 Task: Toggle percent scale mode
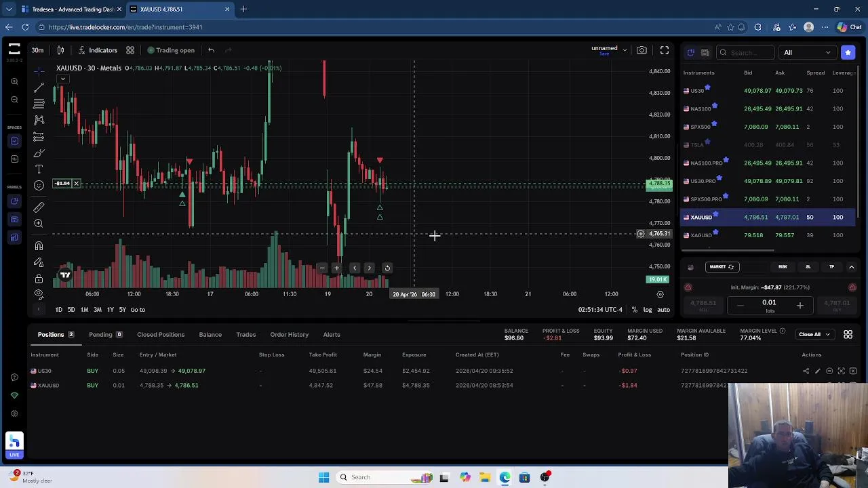[x=635, y=310]
